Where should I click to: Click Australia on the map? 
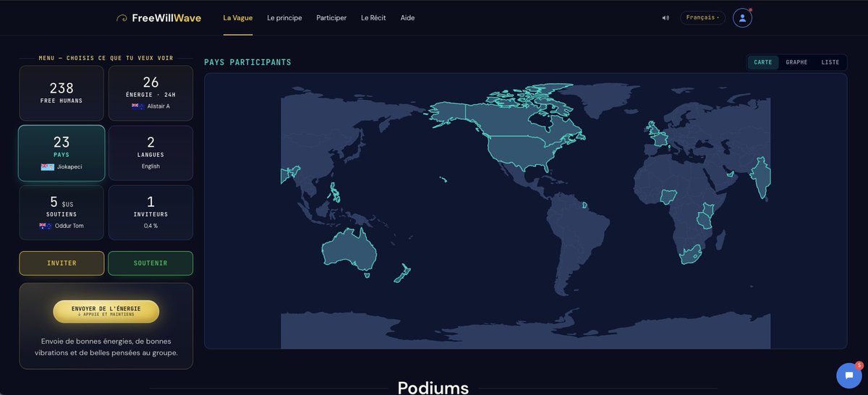[350, 250]
